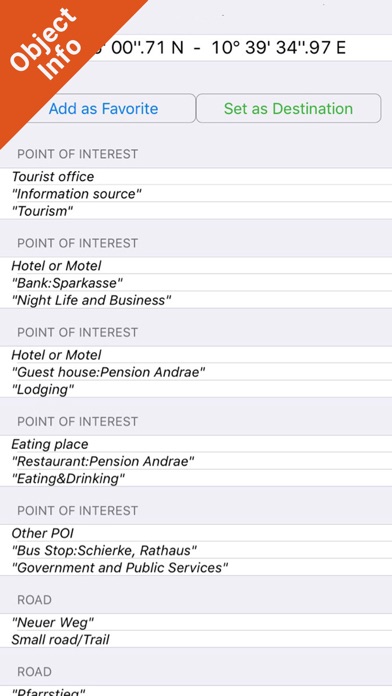Select "Guest house:Pension Andrae" entry
This screenshot has width=392, height=696.
[196, 372]
